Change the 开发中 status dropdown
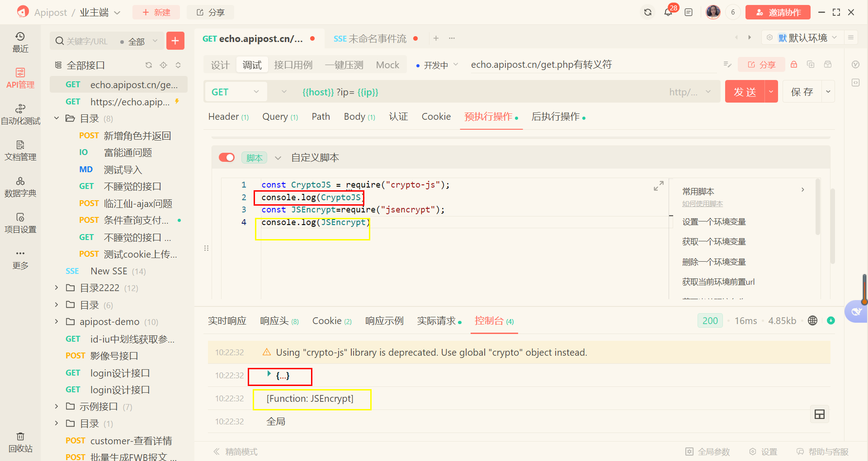The image size is (868, 461). click(x=437, y=65)
